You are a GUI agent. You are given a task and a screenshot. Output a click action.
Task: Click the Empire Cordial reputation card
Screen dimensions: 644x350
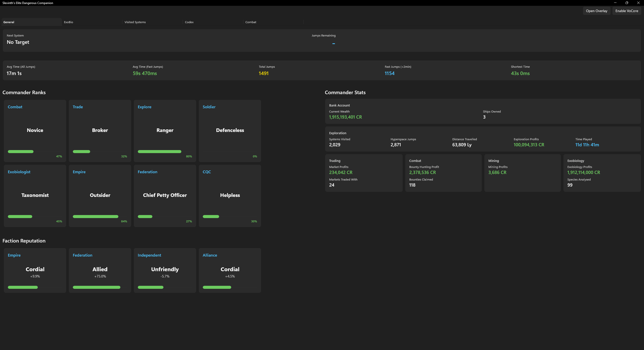pos(35,270)
